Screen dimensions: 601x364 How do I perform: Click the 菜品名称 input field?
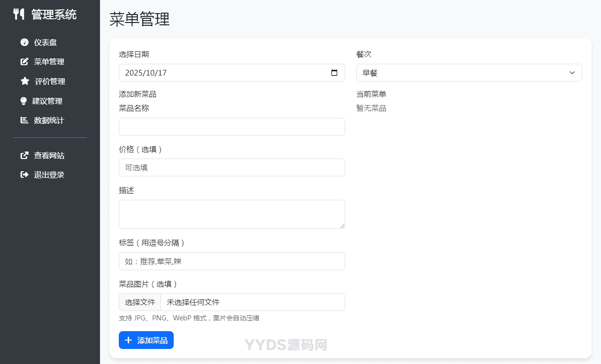pos(232,127)
